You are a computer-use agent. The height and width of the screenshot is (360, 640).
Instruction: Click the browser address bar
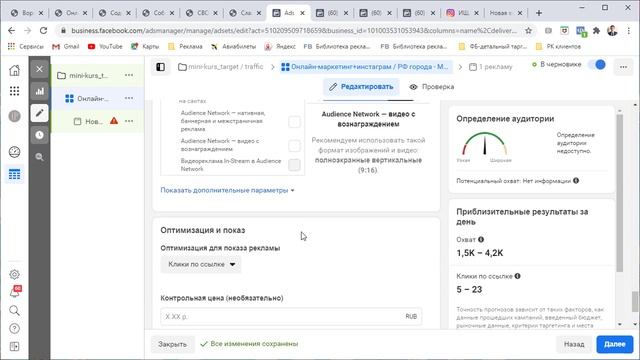pyautogui.click(x=294, y=31)
